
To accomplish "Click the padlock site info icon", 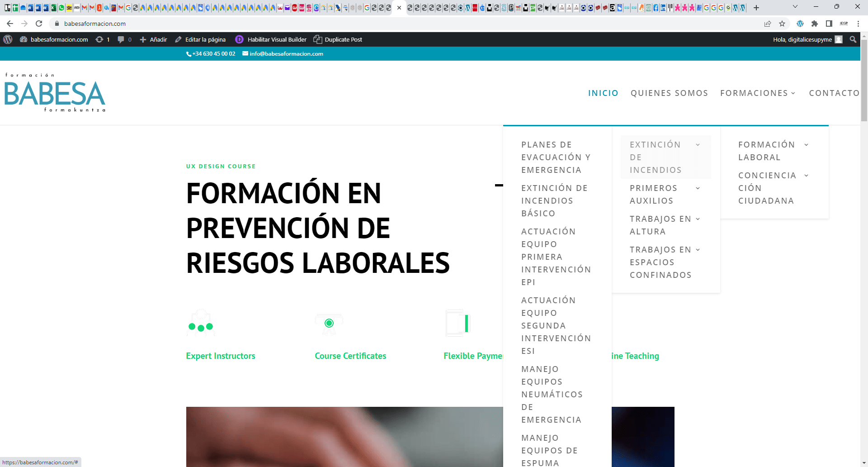I will coord(57,24).
